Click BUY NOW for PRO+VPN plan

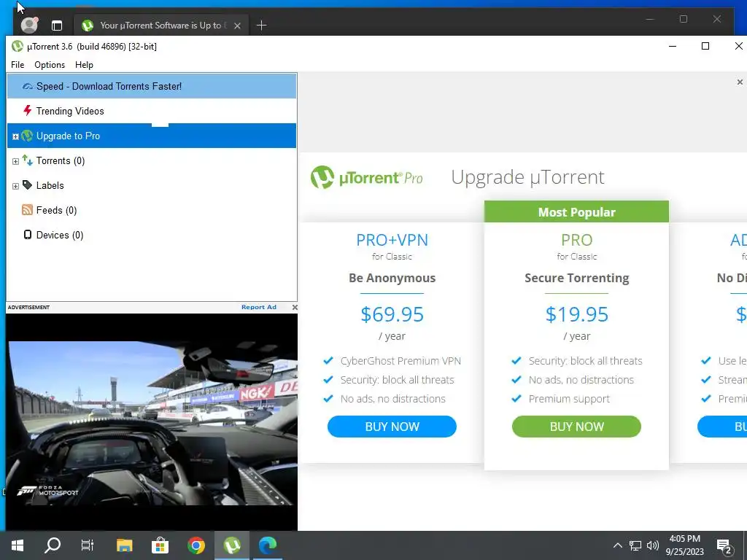click(392, 426)
